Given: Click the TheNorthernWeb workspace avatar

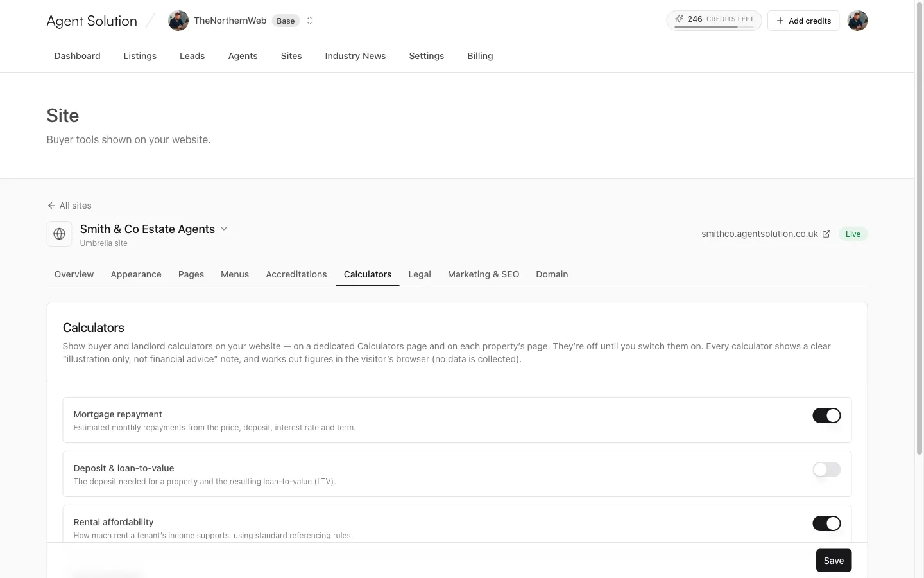Looking at the screenshot, I should 178,21.
